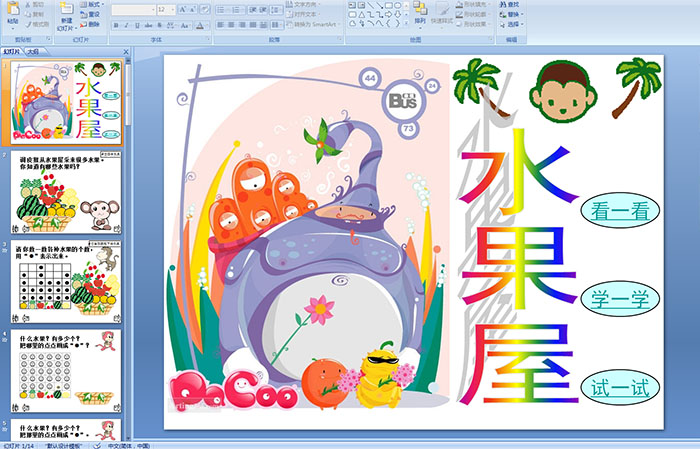The image size is (700, 449).
Task: Toggle Italic formatting
Action: [127, 25]
